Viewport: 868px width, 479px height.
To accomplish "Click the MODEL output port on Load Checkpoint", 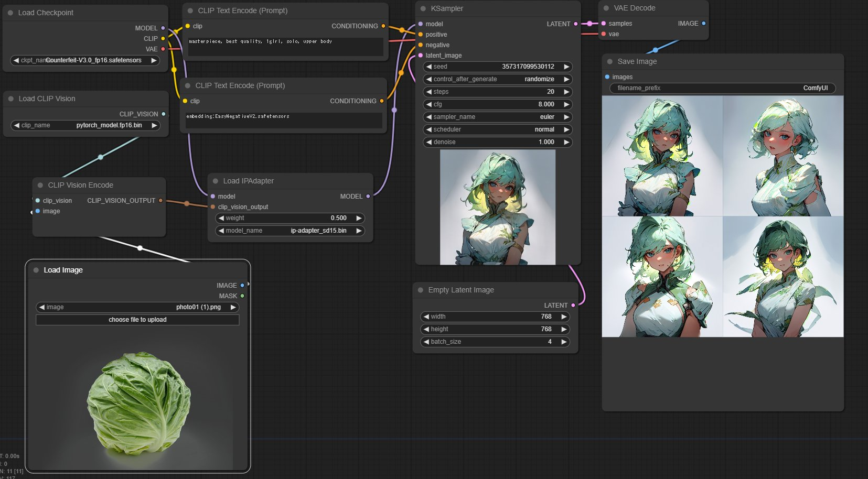I will point(163,28).
